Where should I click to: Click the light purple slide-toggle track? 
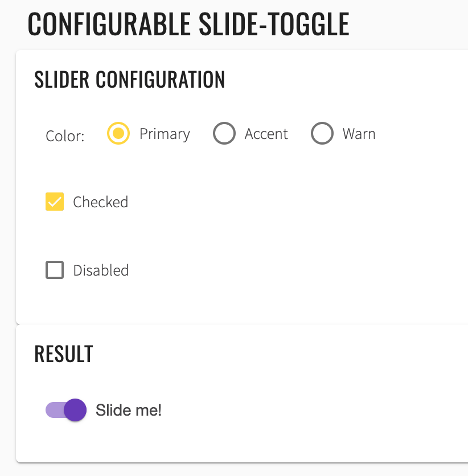54,410
